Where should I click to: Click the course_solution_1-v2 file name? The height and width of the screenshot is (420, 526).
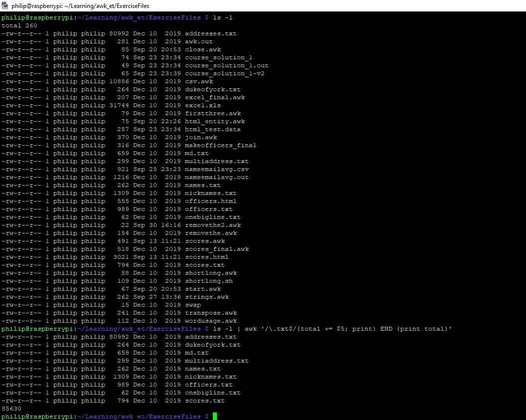[224, 73]
